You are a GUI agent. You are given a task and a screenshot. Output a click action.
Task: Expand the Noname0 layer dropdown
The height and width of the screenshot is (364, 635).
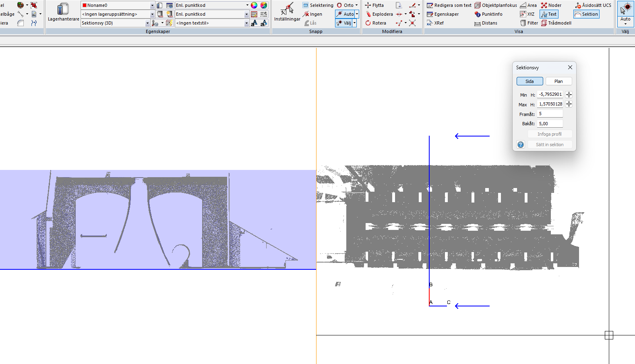pos(152,5)
